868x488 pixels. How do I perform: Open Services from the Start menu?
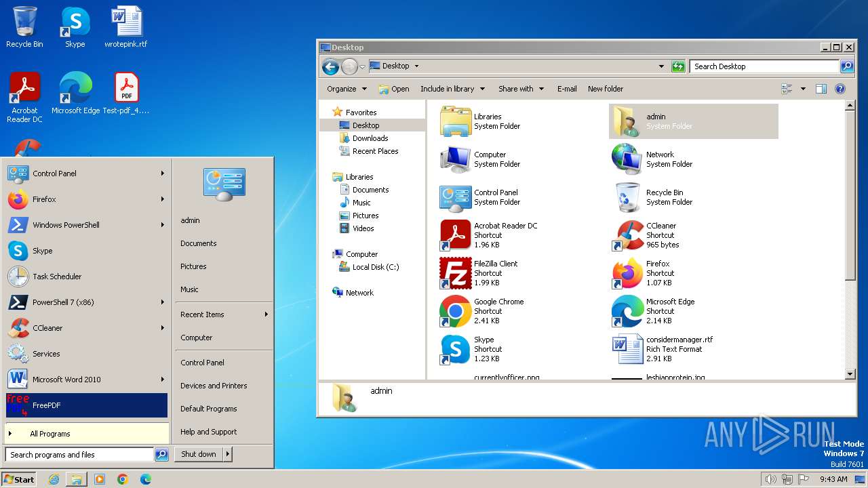pos(86,354)
